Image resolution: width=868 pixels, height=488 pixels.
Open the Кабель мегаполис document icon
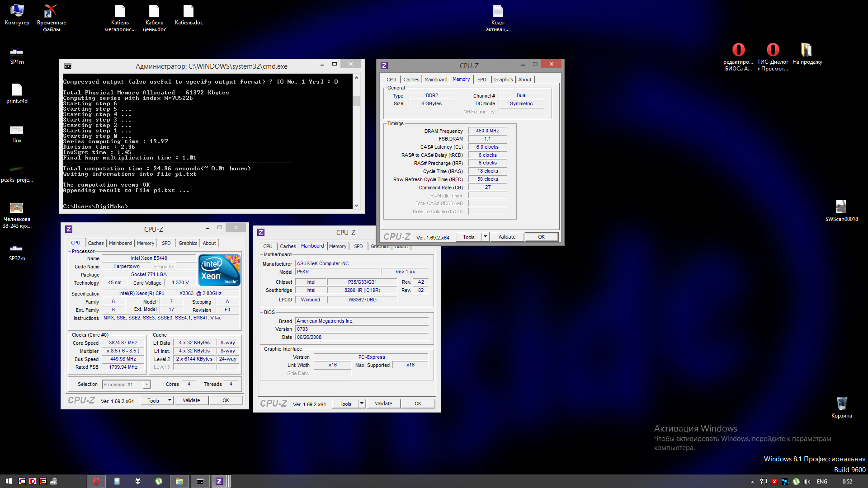(120, 18)
